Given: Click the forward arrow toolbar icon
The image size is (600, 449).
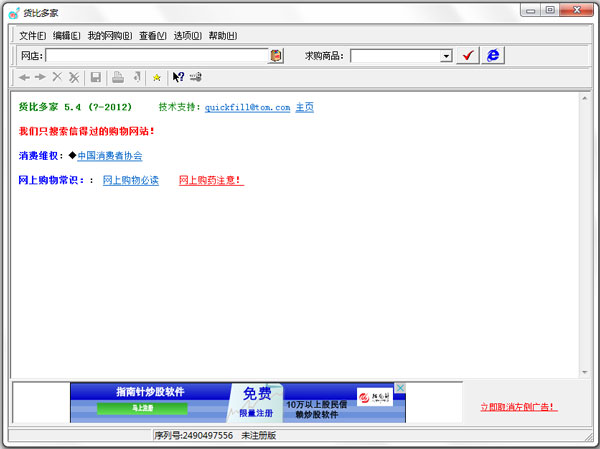Looking at the screenshot, I should point(40,78).
